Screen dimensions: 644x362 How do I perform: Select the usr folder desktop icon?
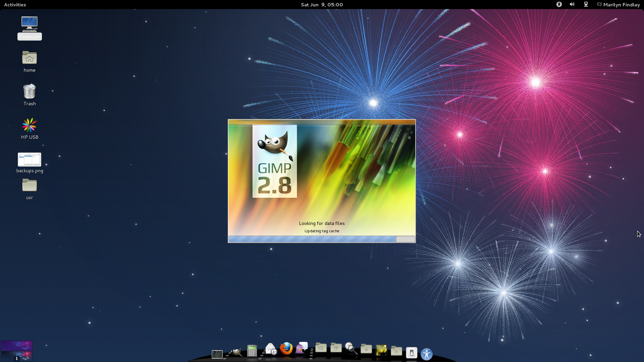pyautogui.click(x=30, y=189)
